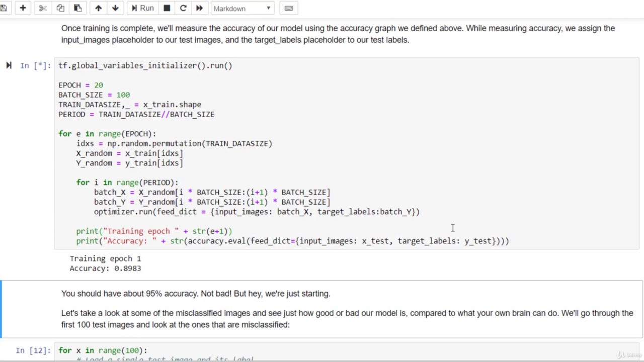644x362 pixels.
Task: Click the In [12] prompt label
Action: [33, 350]
